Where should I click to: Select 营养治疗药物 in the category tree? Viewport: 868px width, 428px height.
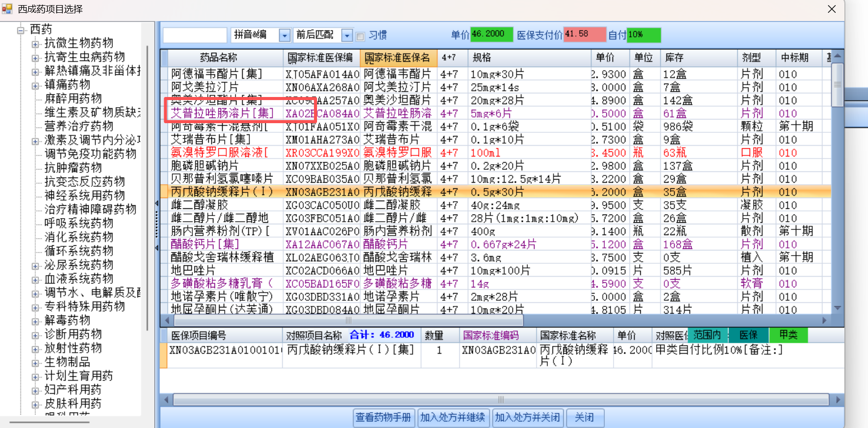point(78,126)
